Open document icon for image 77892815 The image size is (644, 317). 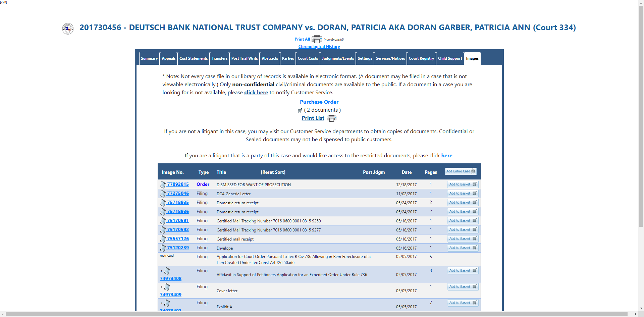pos(163,184)
